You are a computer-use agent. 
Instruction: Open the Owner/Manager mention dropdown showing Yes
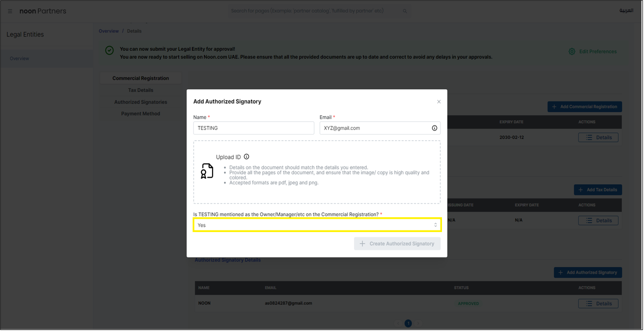pyautogui.click(x=317, y=225)
